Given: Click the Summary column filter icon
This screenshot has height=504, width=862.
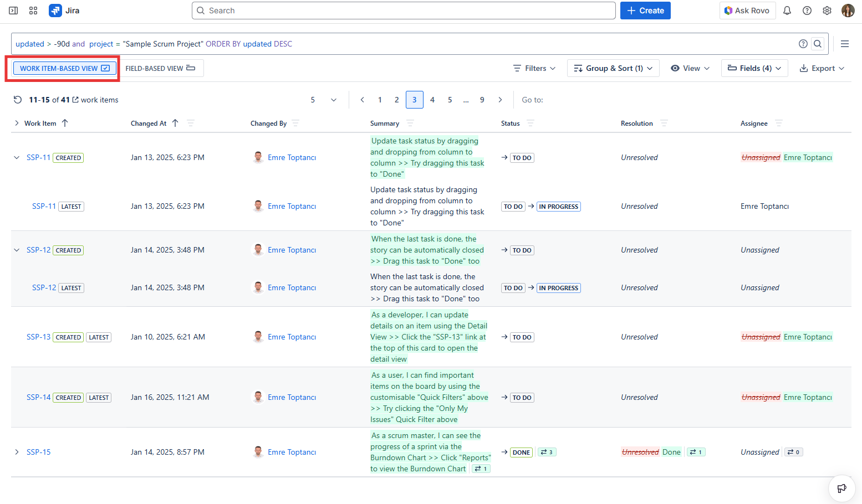Looking at the screenshot, I should (x=410, y=123).
